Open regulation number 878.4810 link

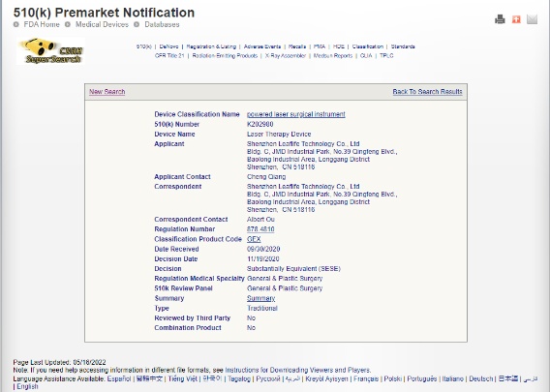[x=260, y=229]
